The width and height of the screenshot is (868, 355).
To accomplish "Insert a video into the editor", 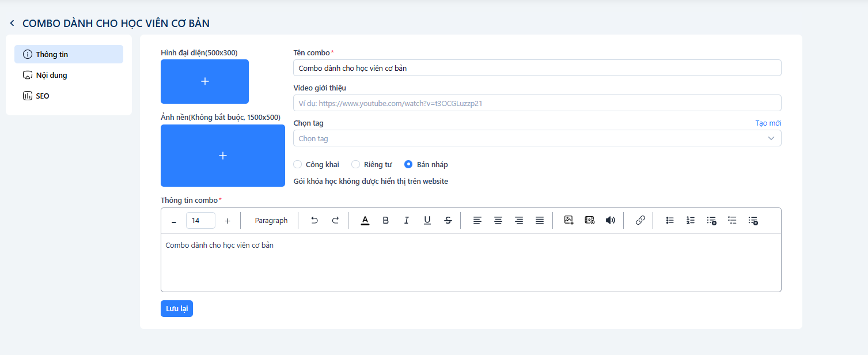I will (590, 220).
